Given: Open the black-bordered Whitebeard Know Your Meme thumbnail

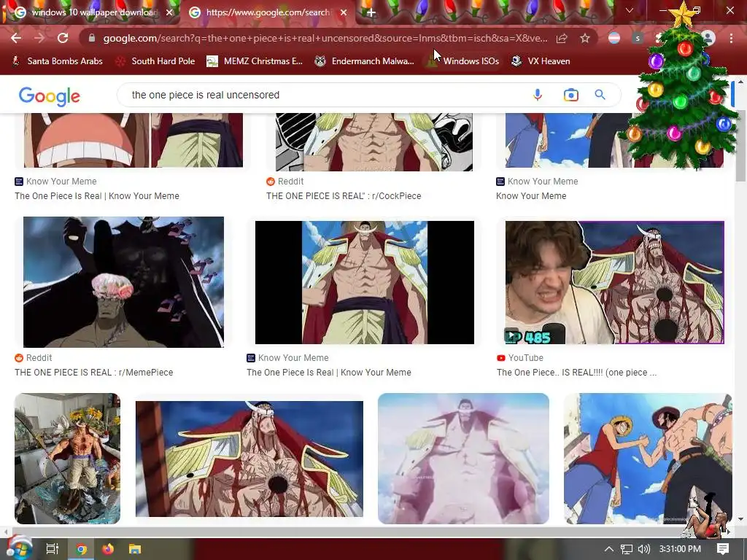Looking at the screenshot, I should pos(365,282).
